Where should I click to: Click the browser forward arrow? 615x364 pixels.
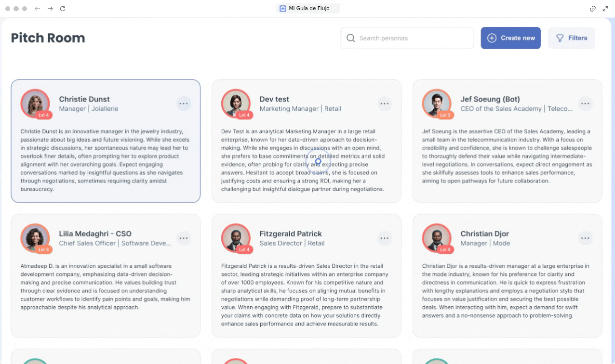click(x=50, y=9)
